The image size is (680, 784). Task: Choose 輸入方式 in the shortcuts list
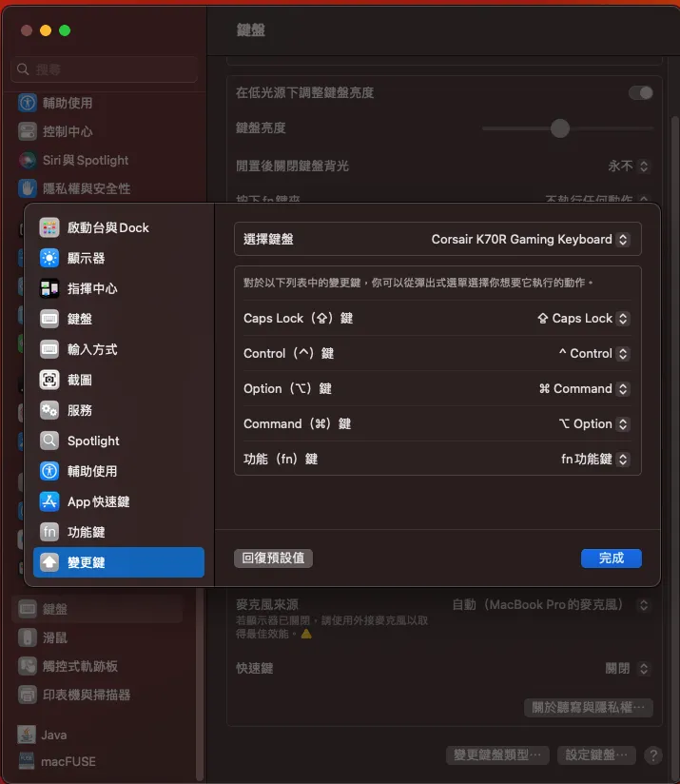[x=92, y=350]
